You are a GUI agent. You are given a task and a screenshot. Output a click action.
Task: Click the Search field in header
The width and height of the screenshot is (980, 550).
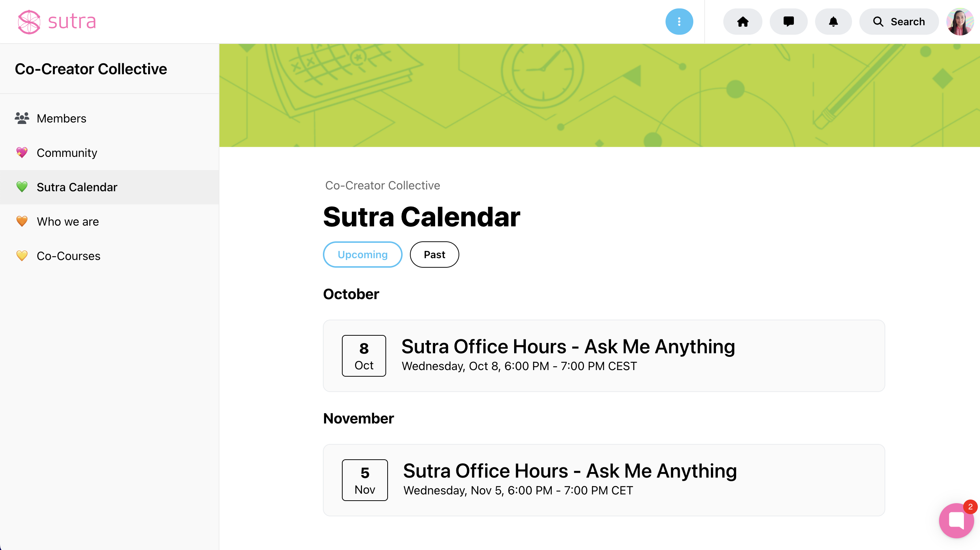[x=898, y=22]
